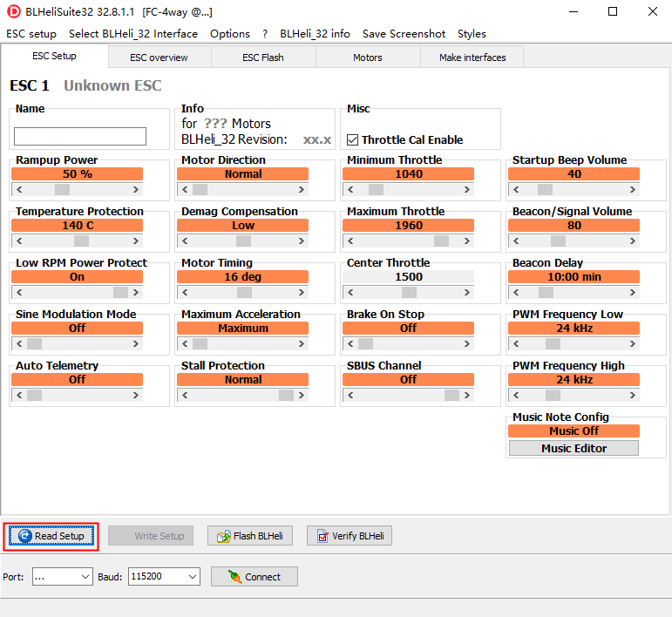
Task: Click the Minimum Throttle slider thumb
Action: pos(377,189)
